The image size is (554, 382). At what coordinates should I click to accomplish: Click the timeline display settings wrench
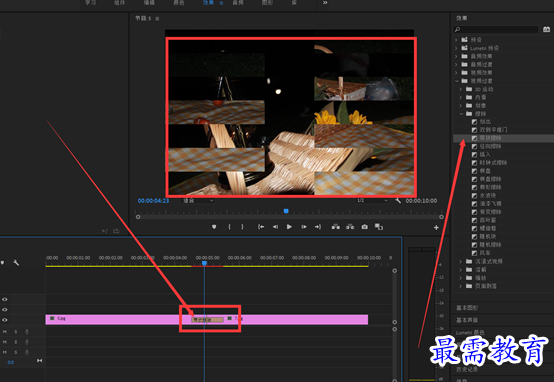16,263
